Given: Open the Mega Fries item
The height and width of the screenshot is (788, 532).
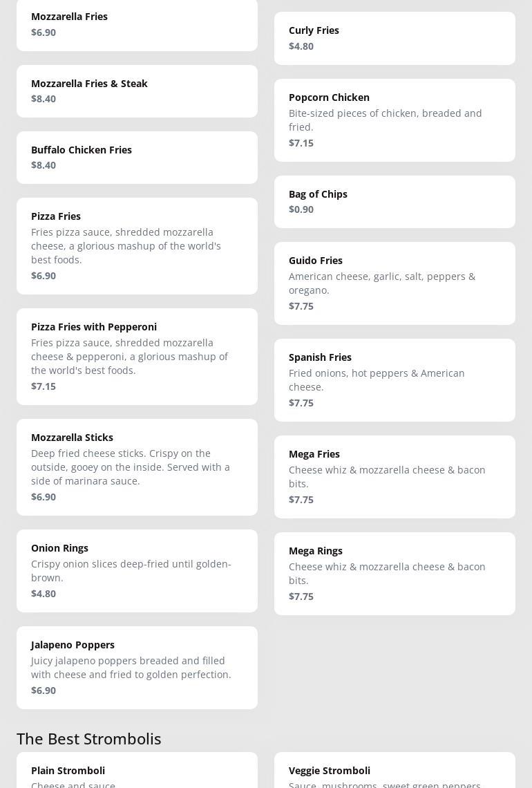Looking at the screenshot, I should (x=395, y=477).
